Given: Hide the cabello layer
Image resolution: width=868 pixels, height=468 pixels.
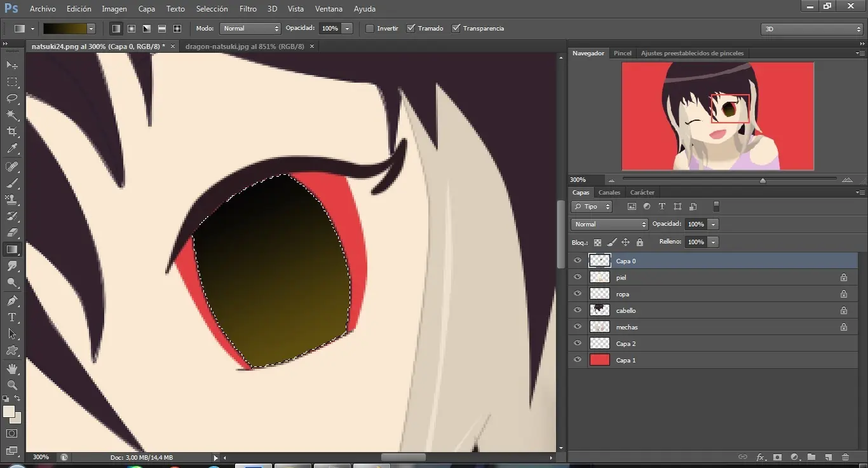Looking at the screenshot, I should [x=578, y=310].
